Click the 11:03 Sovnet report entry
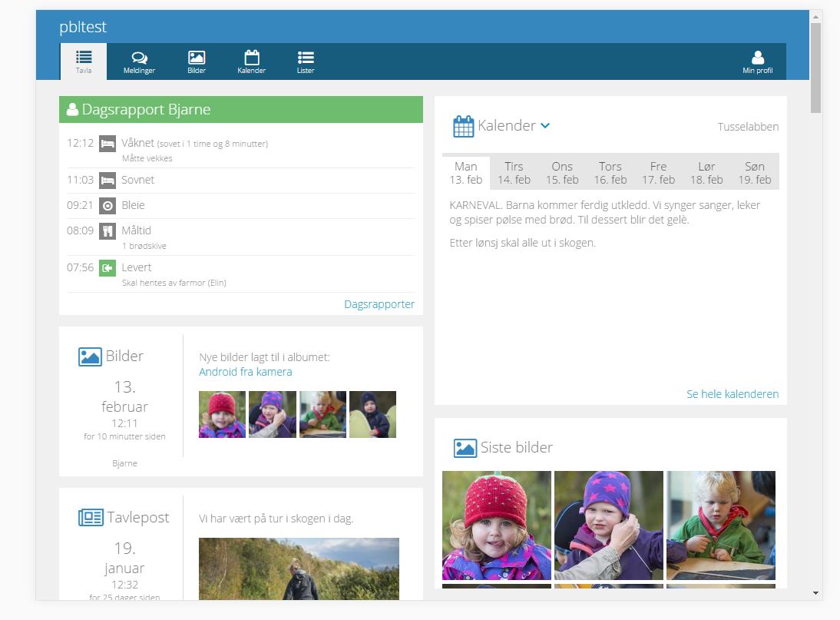The width and height of the screenshot is (840, 620). (x=241, y=181)
